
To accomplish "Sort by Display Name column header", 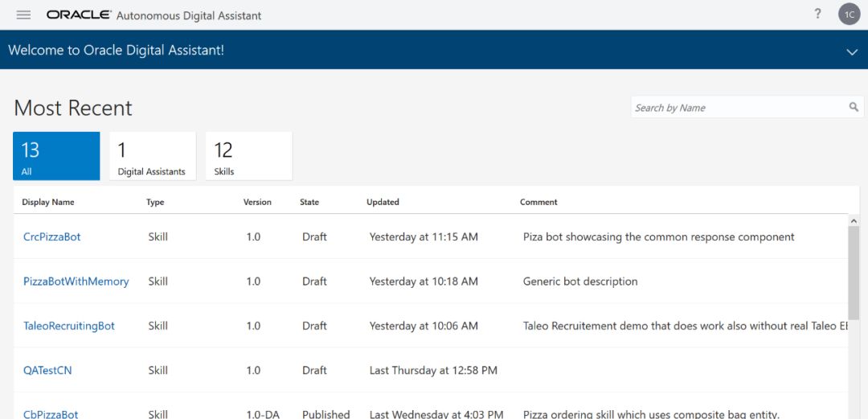I will click(x=48, y=203).
